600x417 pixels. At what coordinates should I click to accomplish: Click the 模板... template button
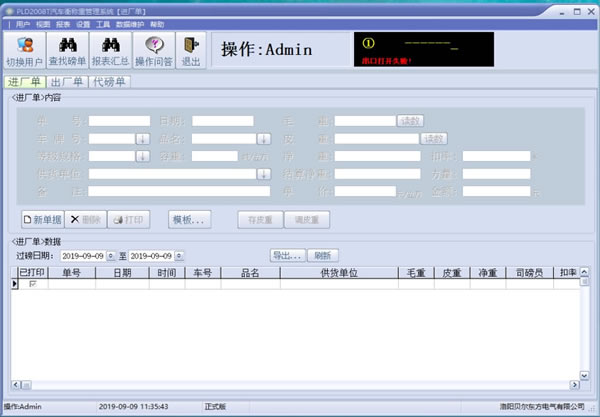(188, 219)
